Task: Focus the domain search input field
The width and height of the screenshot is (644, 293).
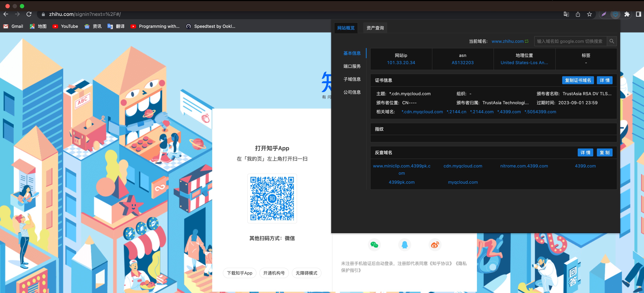Action: (570, 41)
